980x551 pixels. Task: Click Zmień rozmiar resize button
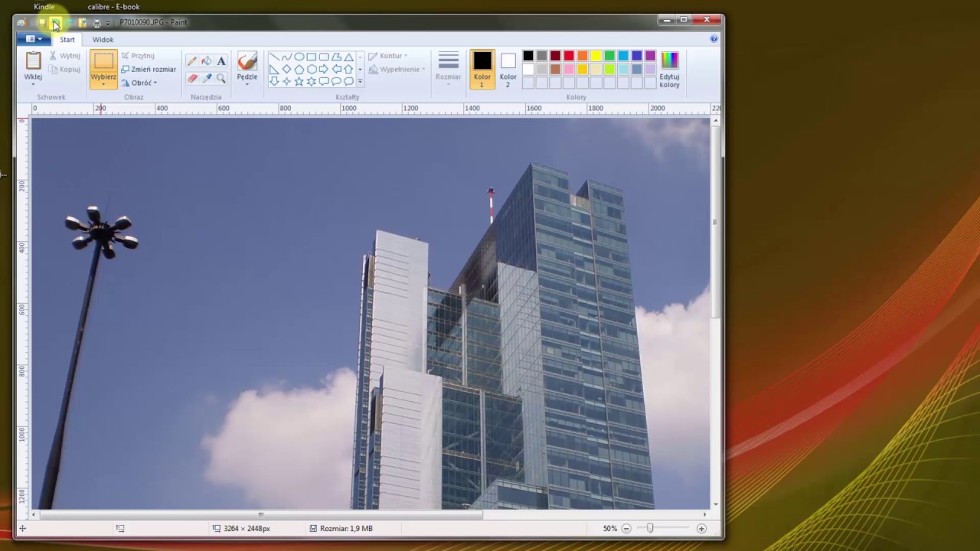click(x=149, y=69)
